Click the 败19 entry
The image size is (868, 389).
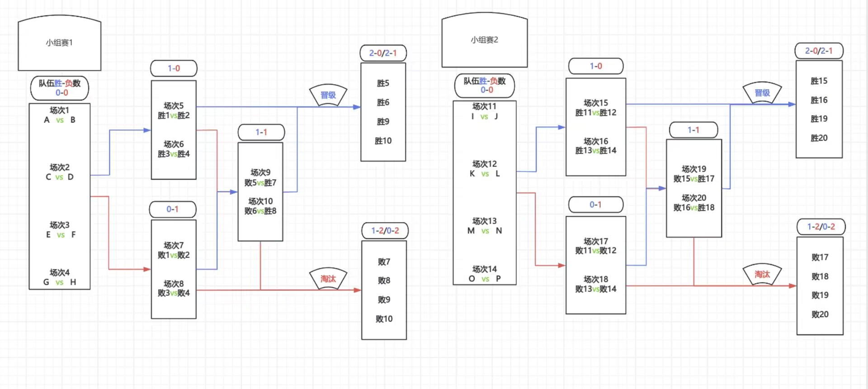click(x=820, y=295)
